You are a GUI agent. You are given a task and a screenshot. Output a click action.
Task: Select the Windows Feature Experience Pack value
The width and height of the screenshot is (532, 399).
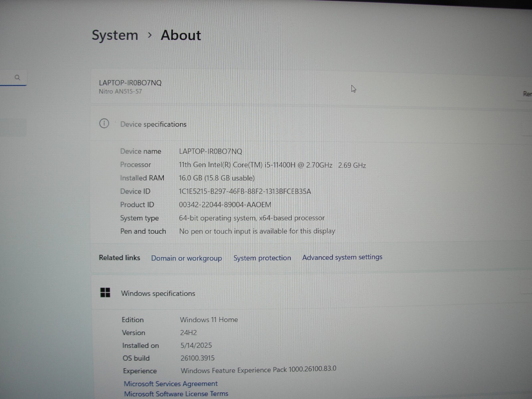[x=258, y=370]
